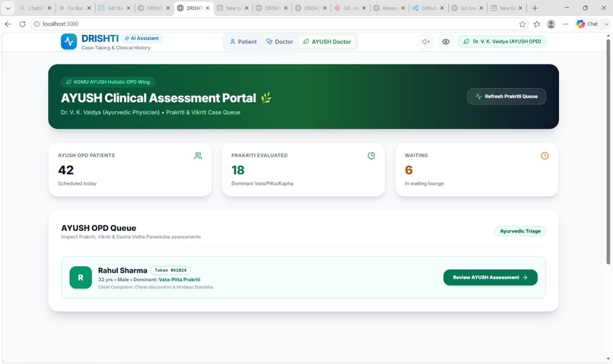613x364 pixels.
Task: Click the 42 patients scheduled count
Action: point(65,170)
